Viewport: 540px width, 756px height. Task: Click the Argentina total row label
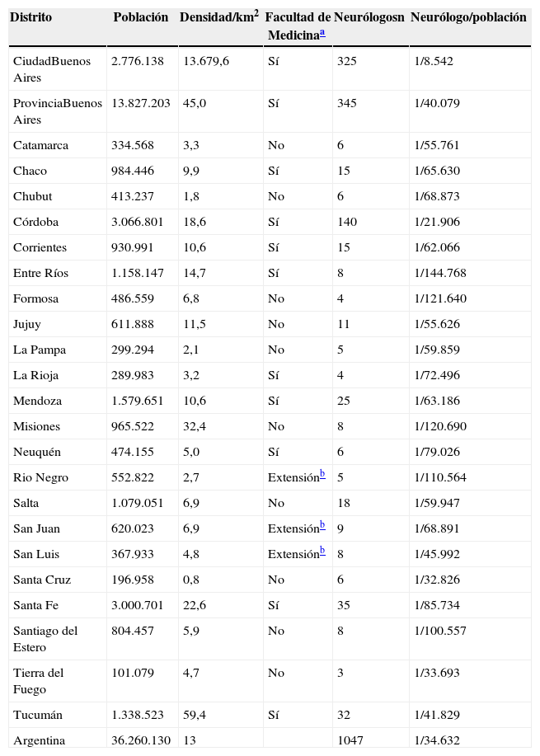pos(40,740)
